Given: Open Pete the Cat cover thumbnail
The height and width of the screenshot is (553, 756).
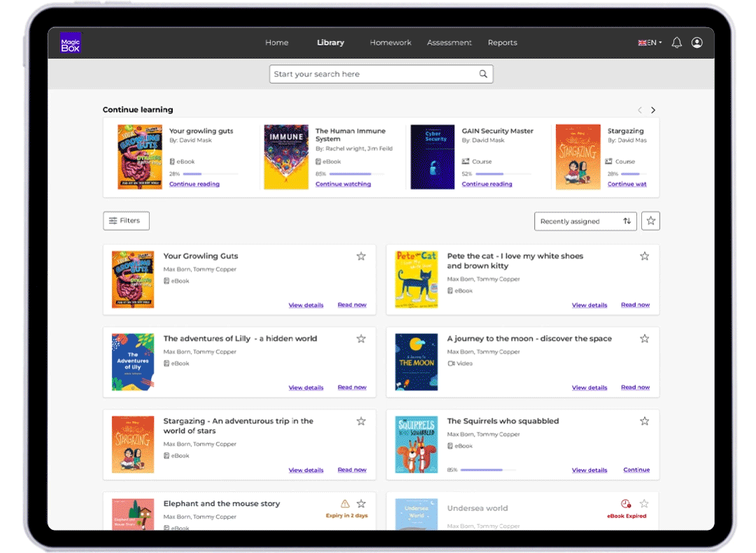Looking at the screenshot, I should [416, 279].
